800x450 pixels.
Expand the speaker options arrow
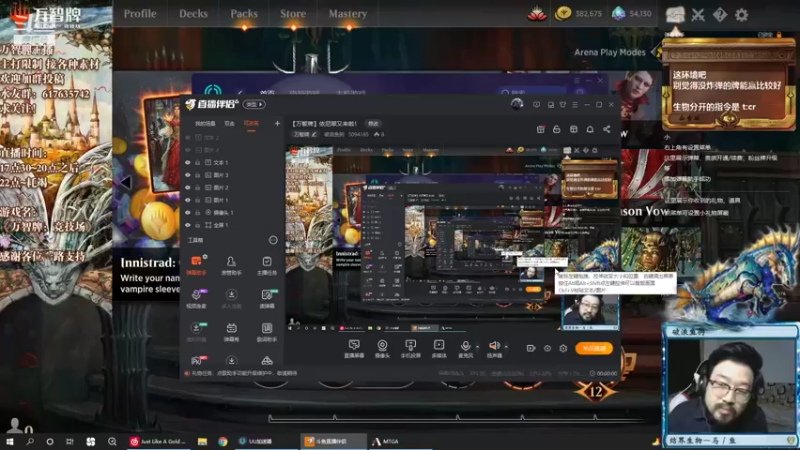506,347
